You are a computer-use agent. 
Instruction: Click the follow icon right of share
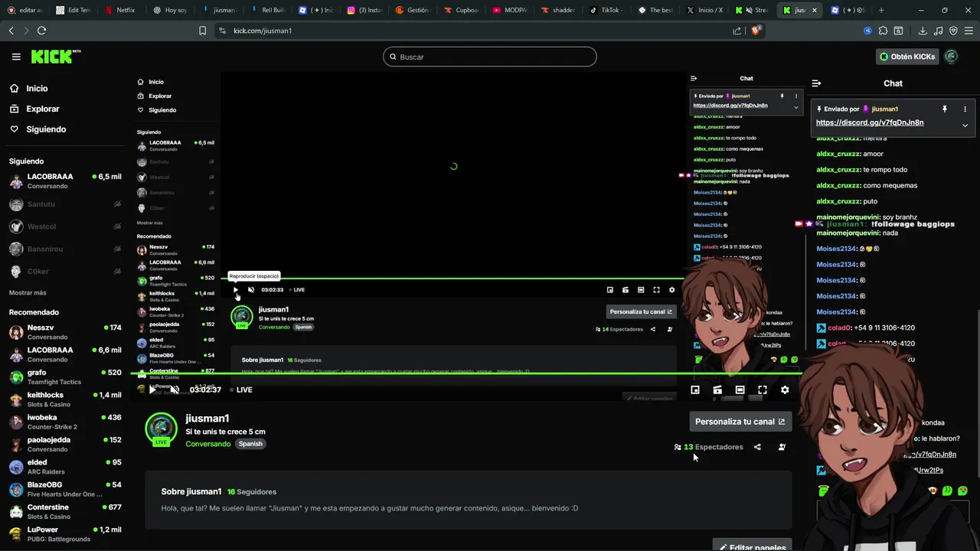click(782, 447)
